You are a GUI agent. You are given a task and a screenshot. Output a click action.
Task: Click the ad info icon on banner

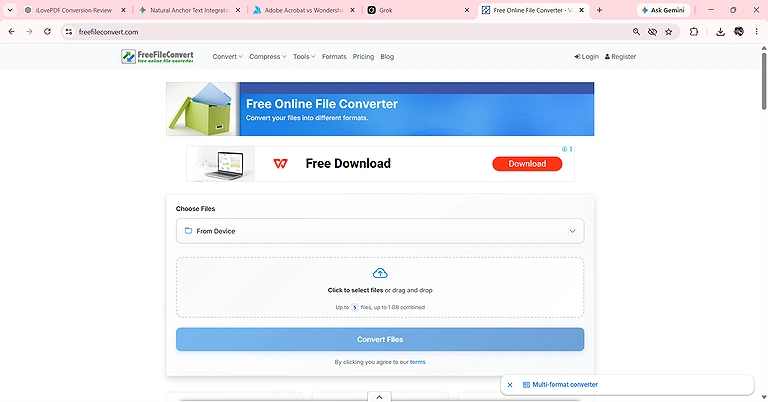click(x=564, y=149)
